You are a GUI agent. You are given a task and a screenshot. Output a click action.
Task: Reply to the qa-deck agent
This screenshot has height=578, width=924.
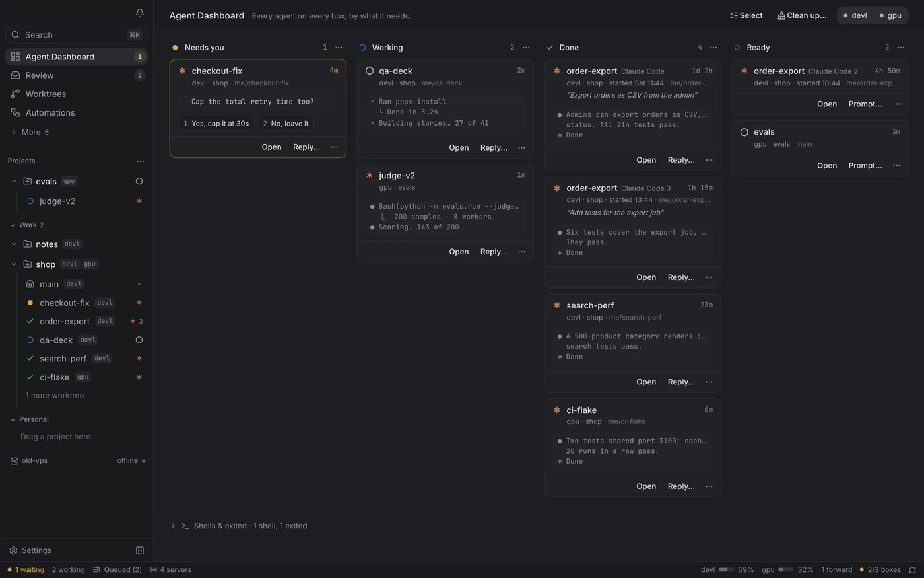pos(494,148)
